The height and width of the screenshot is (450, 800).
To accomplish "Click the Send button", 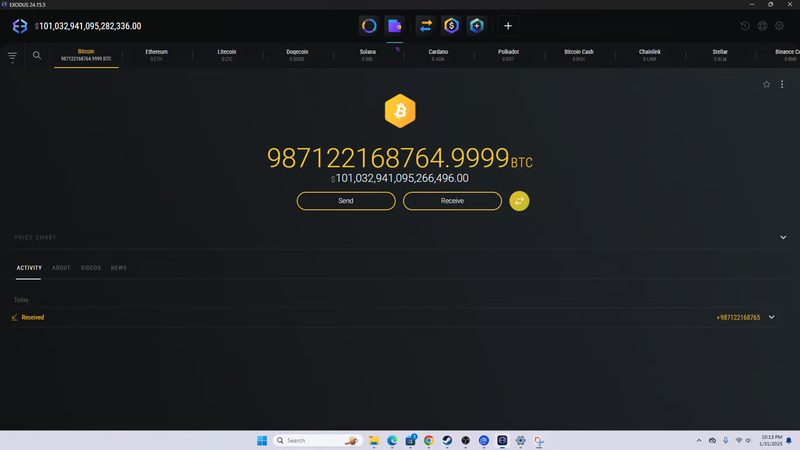I will point(346,201).
